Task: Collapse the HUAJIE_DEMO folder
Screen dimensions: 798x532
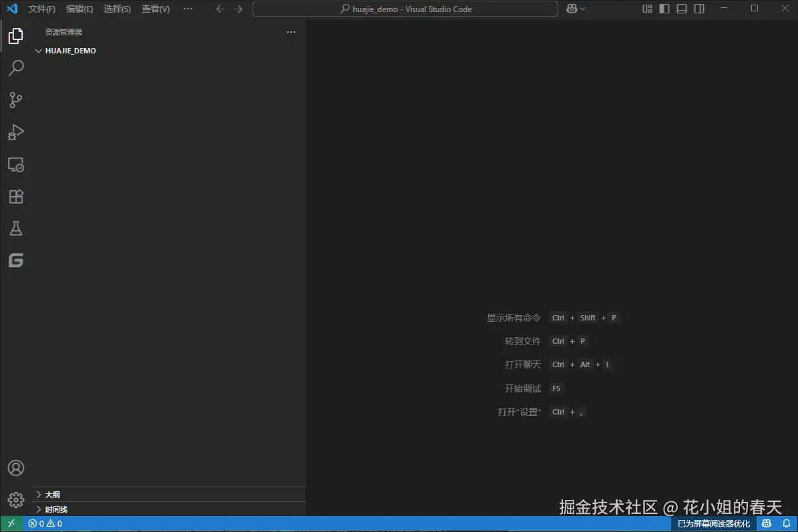Action: coord(39,50)
